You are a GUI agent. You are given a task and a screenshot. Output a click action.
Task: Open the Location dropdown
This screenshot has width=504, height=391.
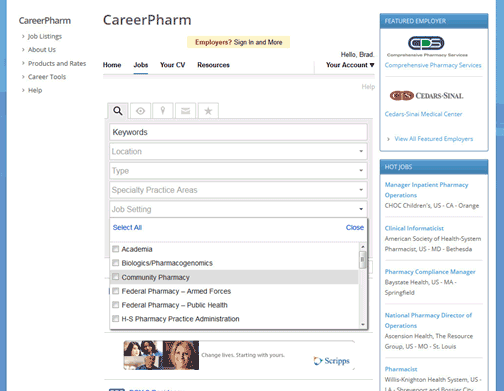238,151
